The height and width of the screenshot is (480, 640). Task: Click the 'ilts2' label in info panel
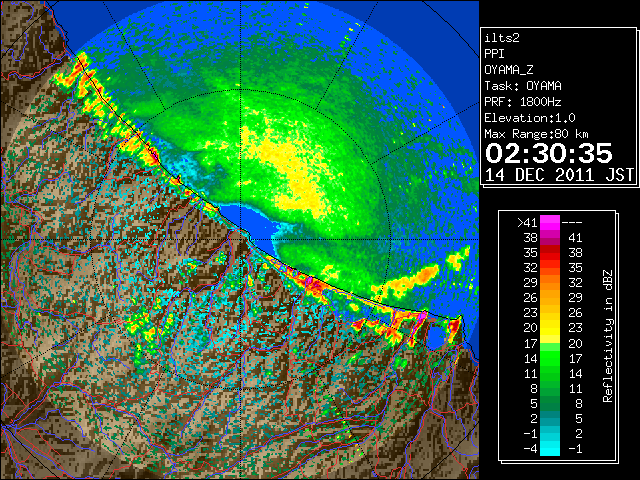pos(502,38)
